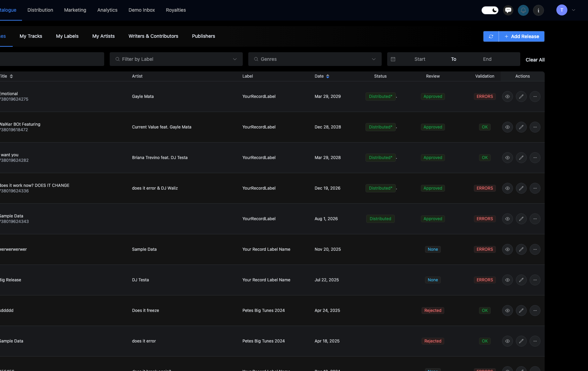
Task: Click the Start date field
Action: coord(419,59)
